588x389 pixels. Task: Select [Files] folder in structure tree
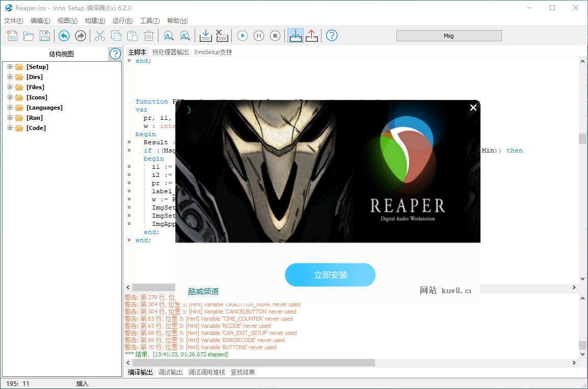tap(35, 87)
